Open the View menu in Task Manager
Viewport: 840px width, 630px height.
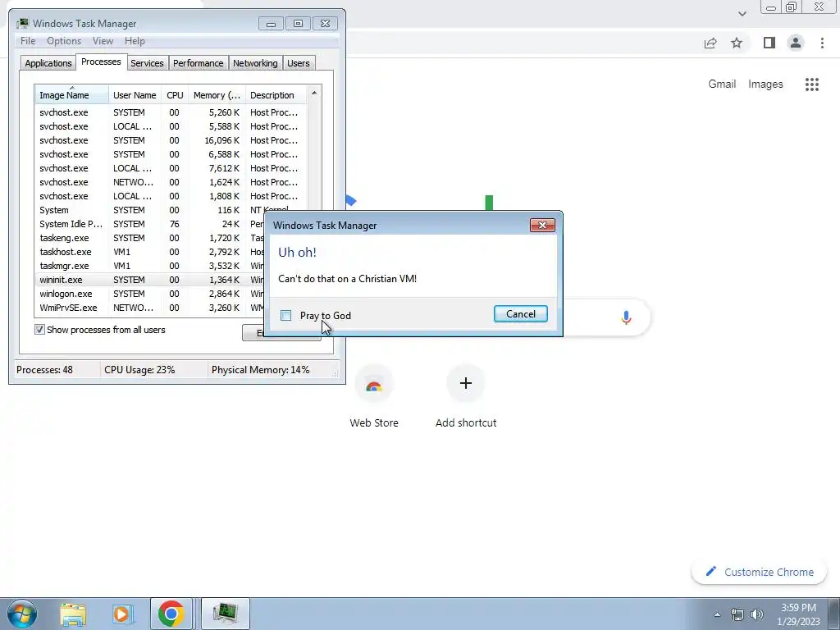click(x=103, y=41)
